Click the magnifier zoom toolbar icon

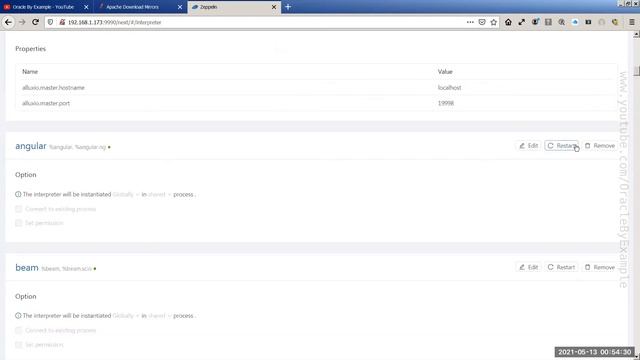pyautogui.click(x=562, y=22)
